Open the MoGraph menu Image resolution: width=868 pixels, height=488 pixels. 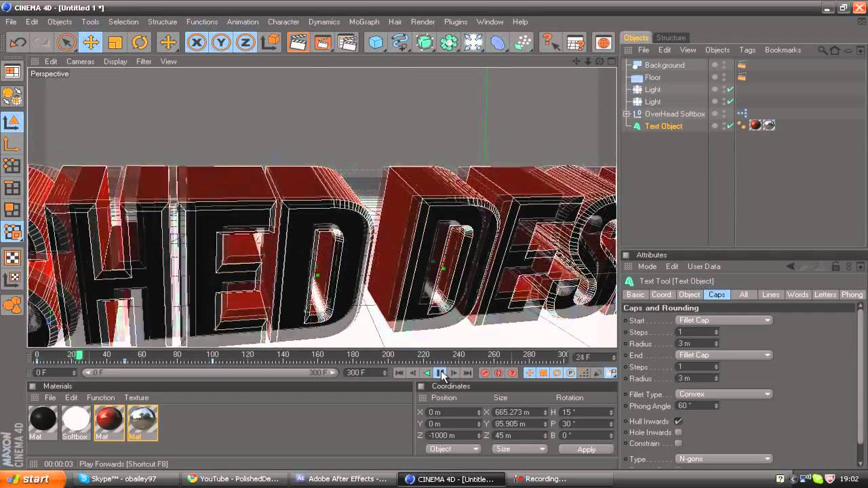click(x=364, y=22)
